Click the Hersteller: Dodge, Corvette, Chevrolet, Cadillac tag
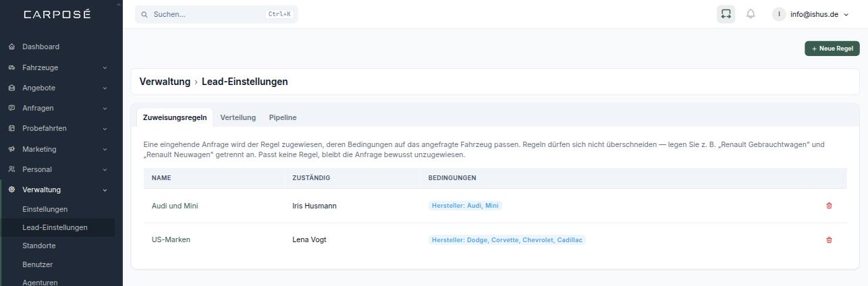Image resolution: width=868 pixels, height=286 pixels. point(507,239)
